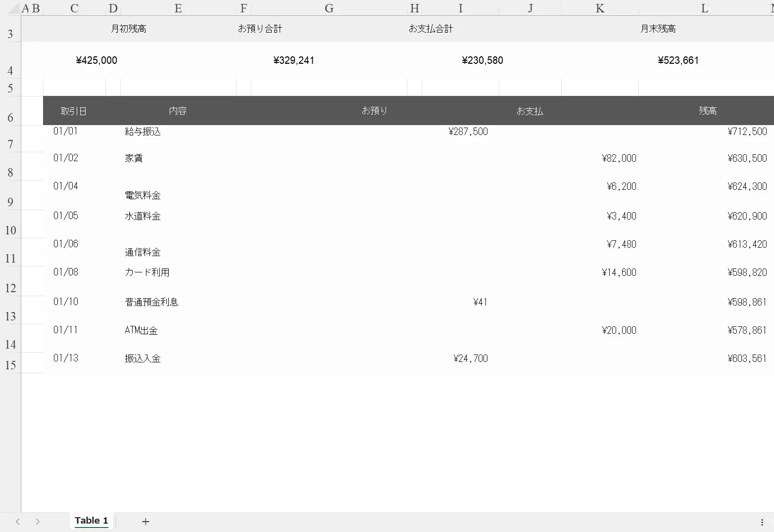Go to previous sheet arrow
774x532 pixels.
click(18, 521)
